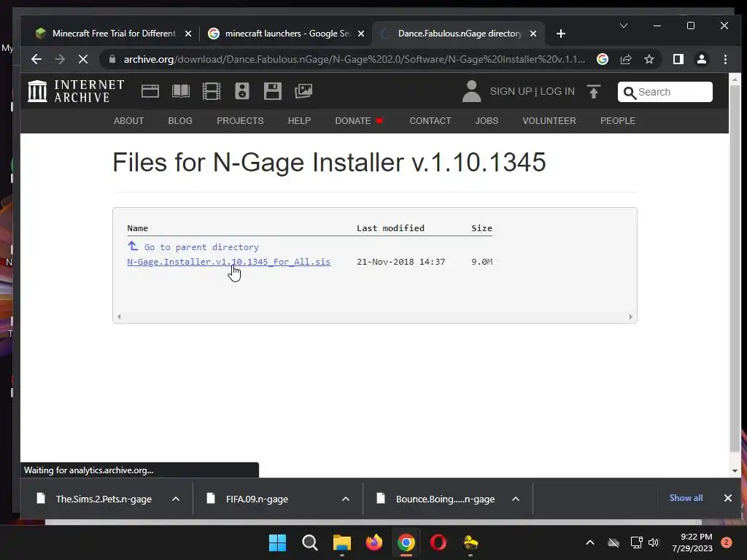Image resolution: width=747 pixels, height=560 pixels.
Task: Open FIFA.09.n-gage download item
Action: coord(258,499)
